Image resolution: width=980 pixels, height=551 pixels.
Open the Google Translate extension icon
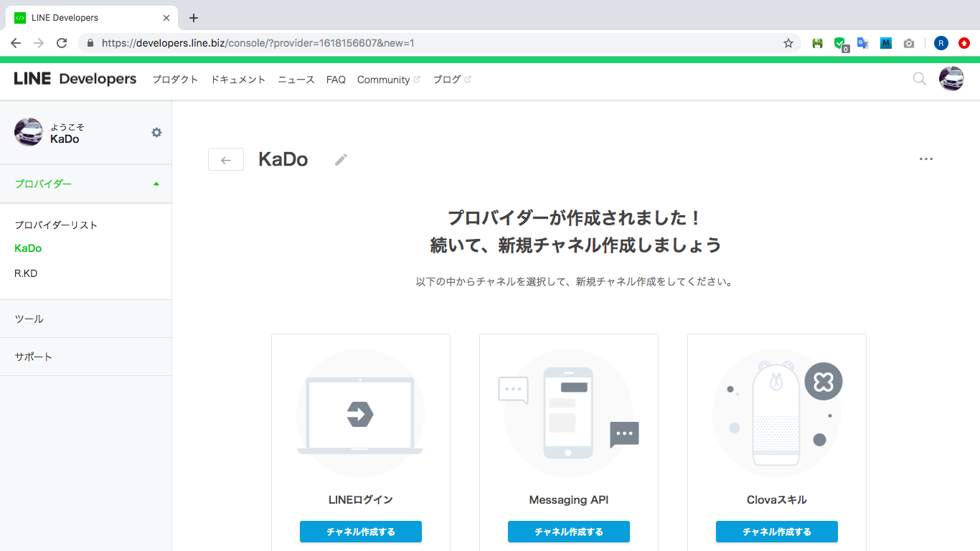[863, 43]
